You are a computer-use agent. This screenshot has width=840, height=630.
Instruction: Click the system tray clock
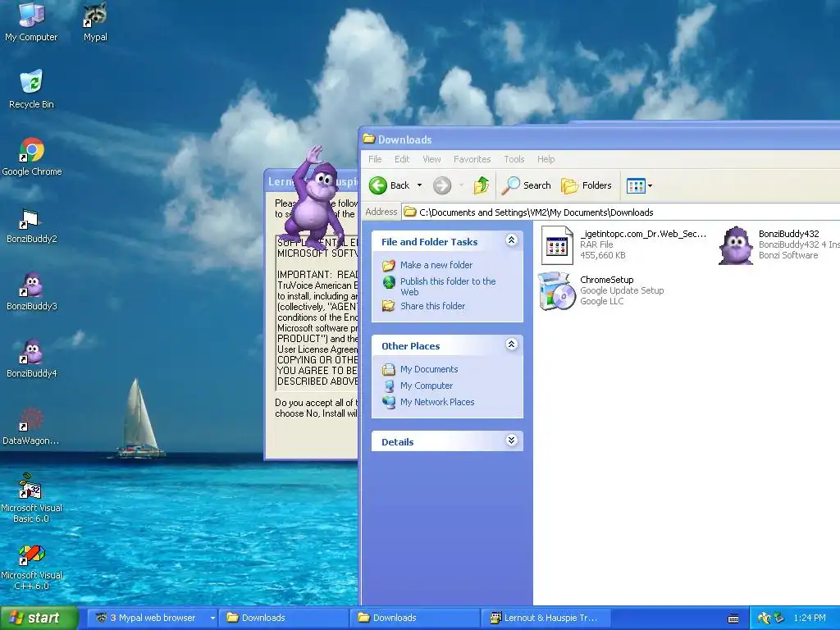pyautogui.click(x=810, y=618)
